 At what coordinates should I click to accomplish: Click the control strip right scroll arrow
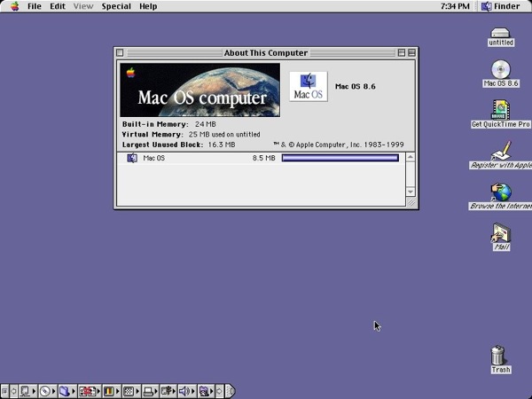click(x=220, y=391)
